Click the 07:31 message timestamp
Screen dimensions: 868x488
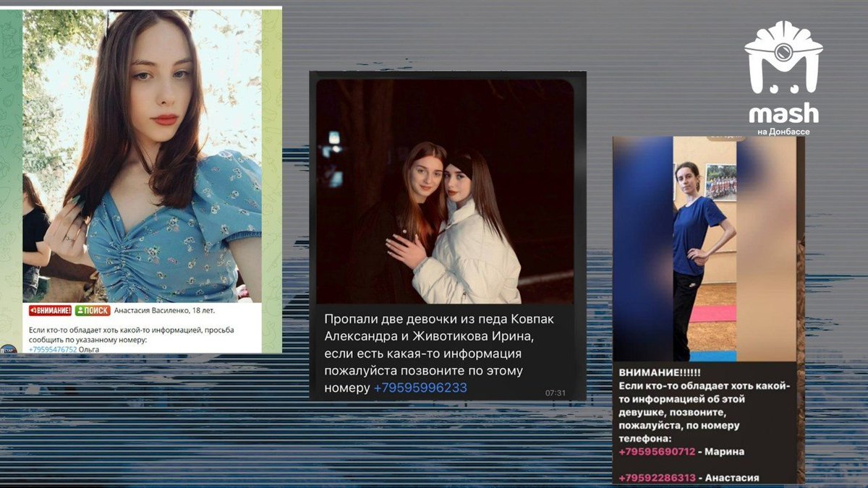556,393
